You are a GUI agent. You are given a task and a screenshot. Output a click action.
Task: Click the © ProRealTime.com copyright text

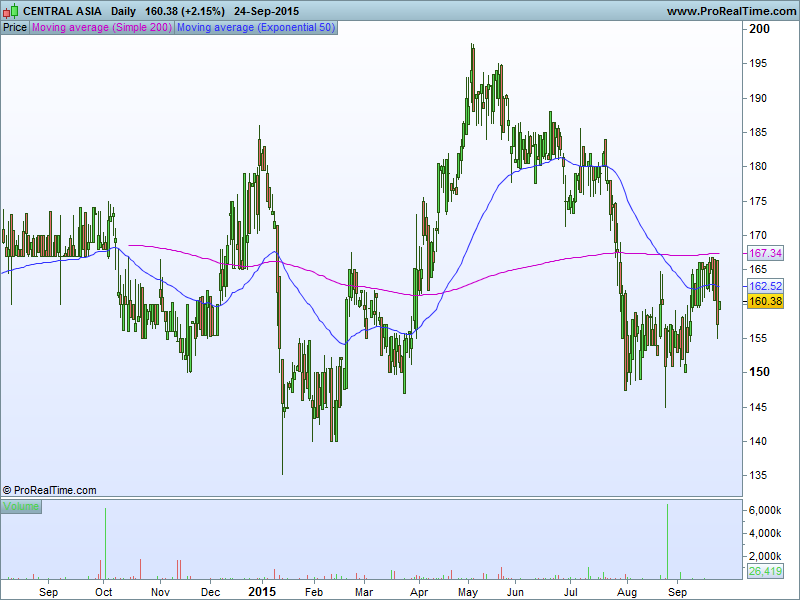tap(50, 490)
